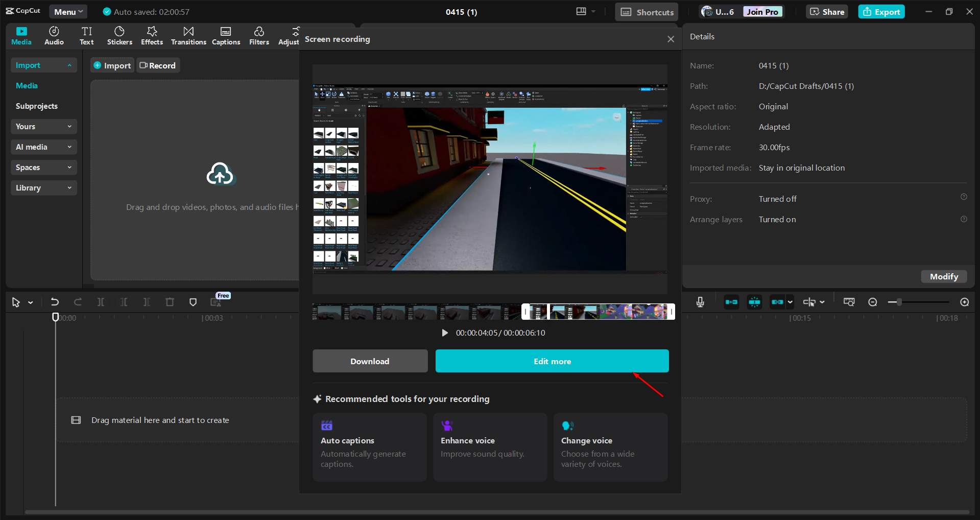Viewport: 980px width, 520px height.
Task: Click the Download button
Action: pos(370,361)
